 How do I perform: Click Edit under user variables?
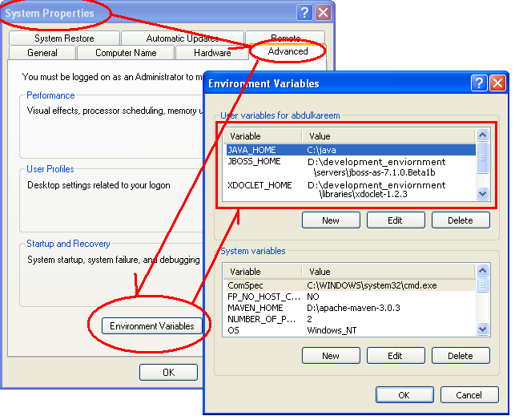(396, 220)
